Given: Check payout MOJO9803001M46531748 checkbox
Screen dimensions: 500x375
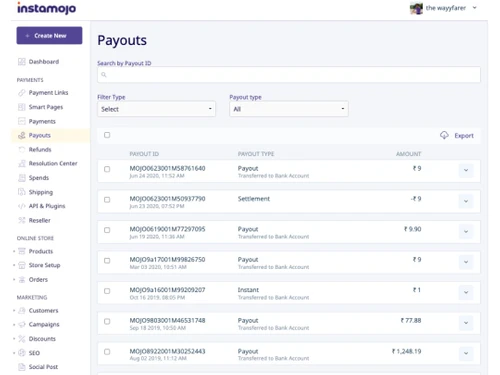Looking at the screenshot, I should [x=107, y=321].
